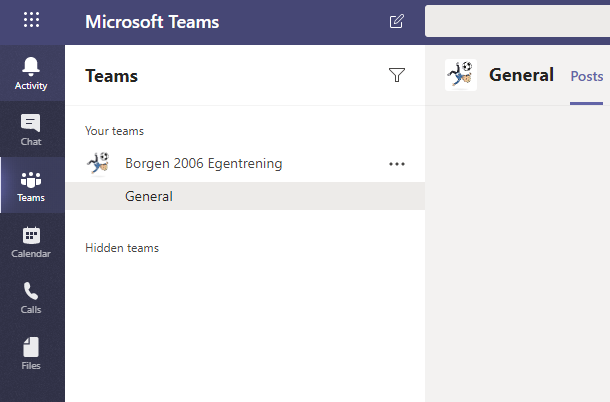Switch to the Posts tab
Screen dimensions: 610x402
[587, 76]
